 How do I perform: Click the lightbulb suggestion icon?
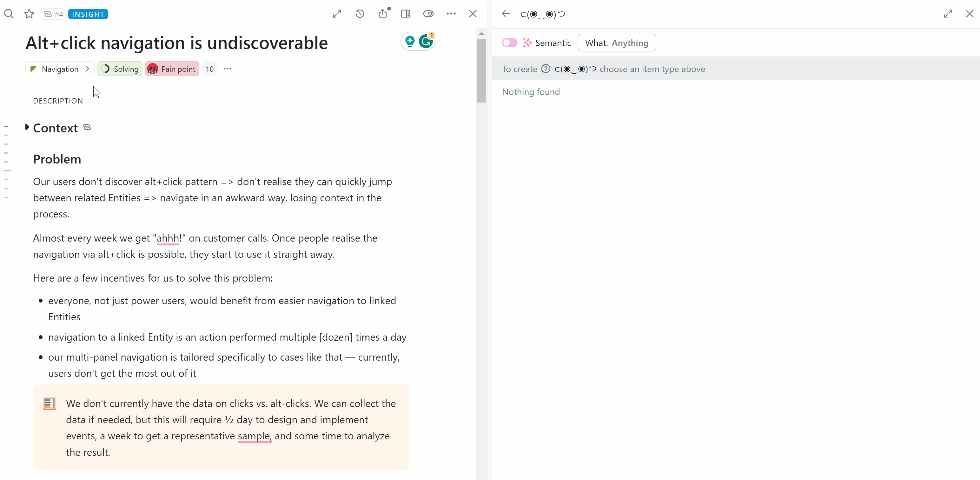[409, 42]
